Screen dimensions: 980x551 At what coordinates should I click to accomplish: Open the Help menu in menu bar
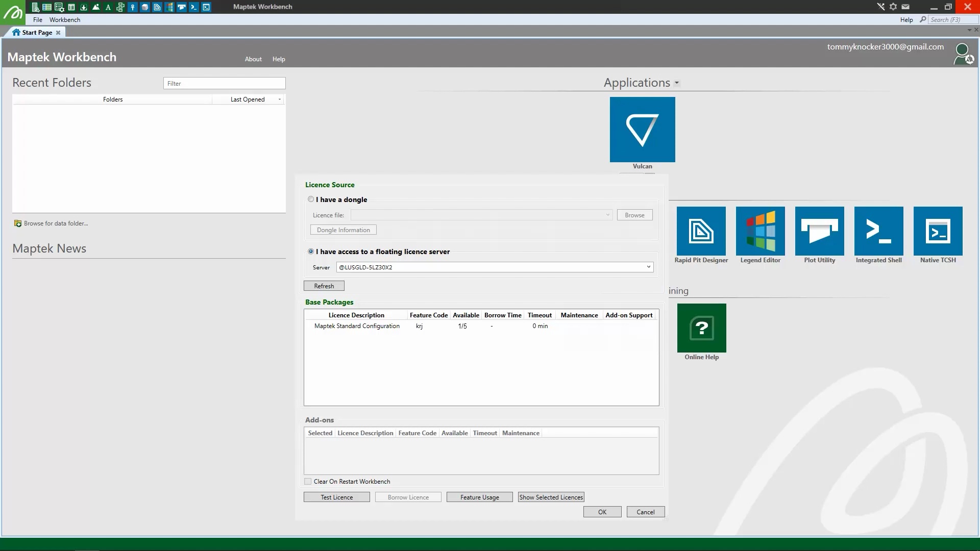(906, 20)
